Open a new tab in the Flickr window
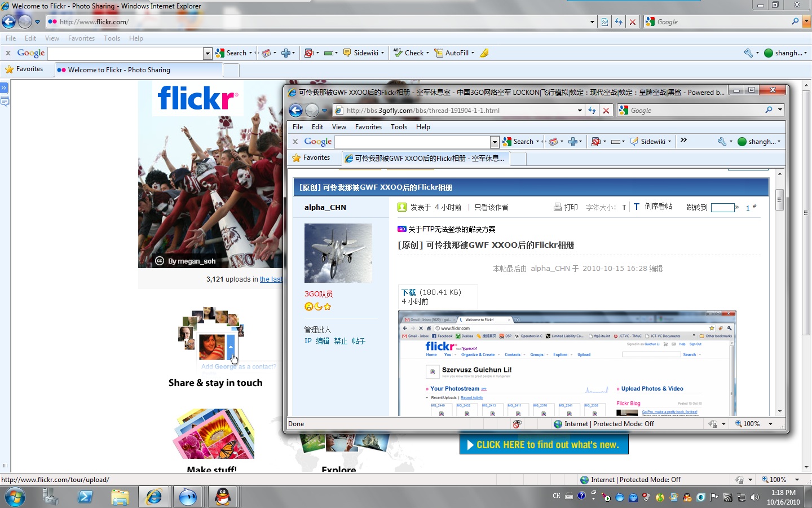Screen dimensions: 812x508 231,70
